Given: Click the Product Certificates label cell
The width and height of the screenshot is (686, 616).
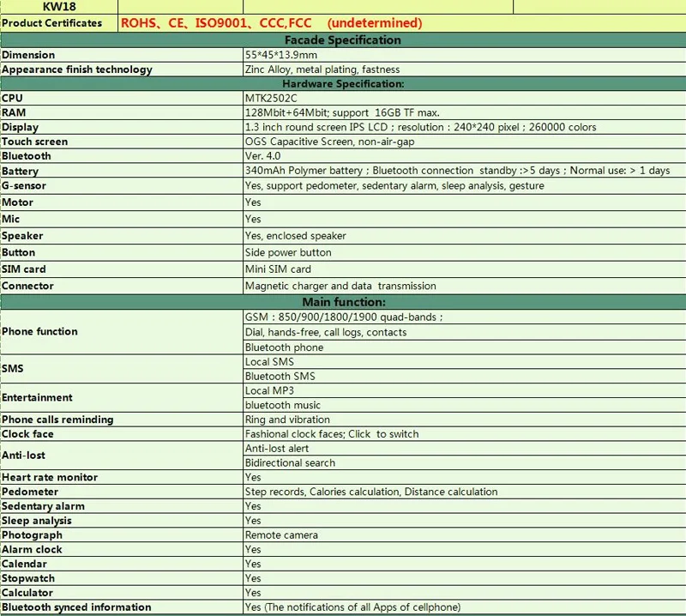Looking at the screenshot, I should (59, 23).
